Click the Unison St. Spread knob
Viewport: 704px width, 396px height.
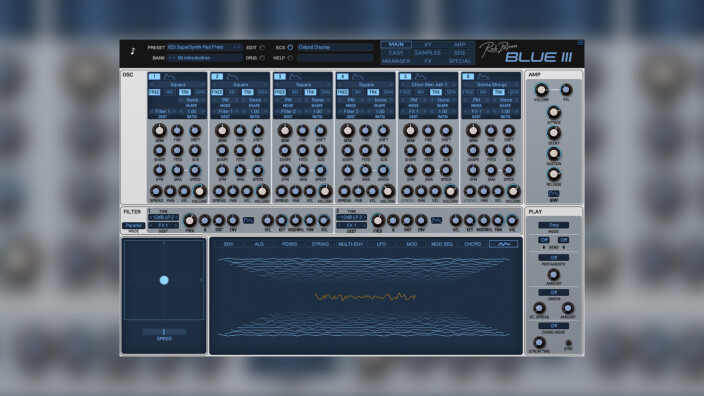539,308
